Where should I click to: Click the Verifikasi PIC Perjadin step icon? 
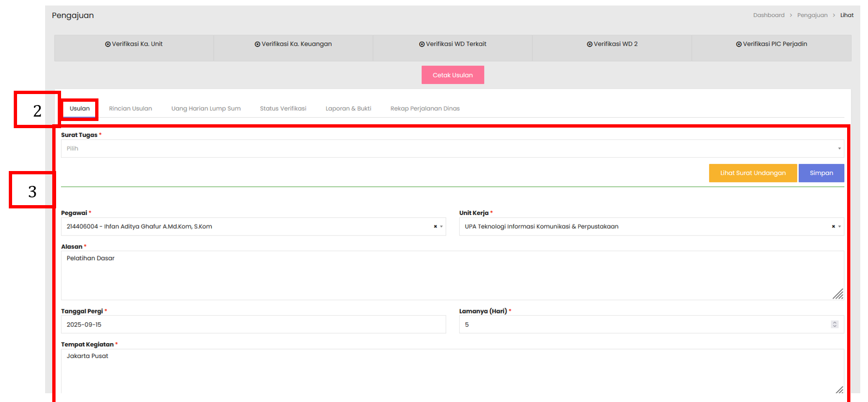click(739, 45)
